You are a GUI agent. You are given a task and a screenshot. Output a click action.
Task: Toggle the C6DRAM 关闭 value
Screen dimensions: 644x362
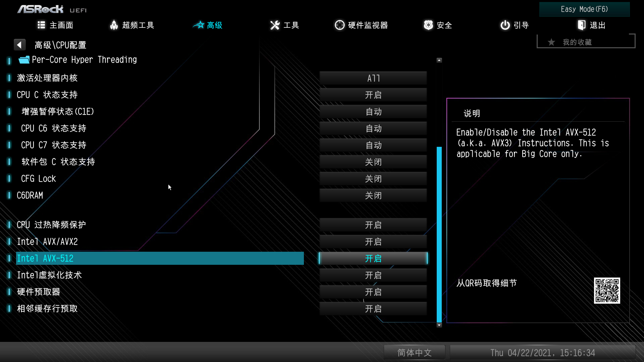(x=373, y=195)
